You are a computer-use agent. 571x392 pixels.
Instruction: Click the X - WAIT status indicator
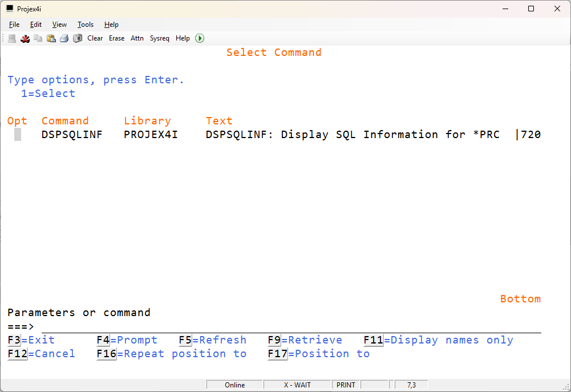click(x=297, y=385)
